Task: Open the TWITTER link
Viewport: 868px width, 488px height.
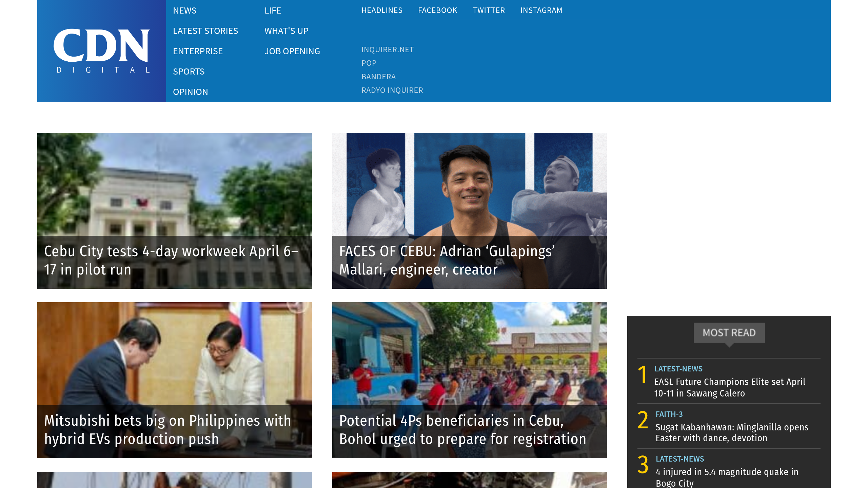Action: click(489, 10)
